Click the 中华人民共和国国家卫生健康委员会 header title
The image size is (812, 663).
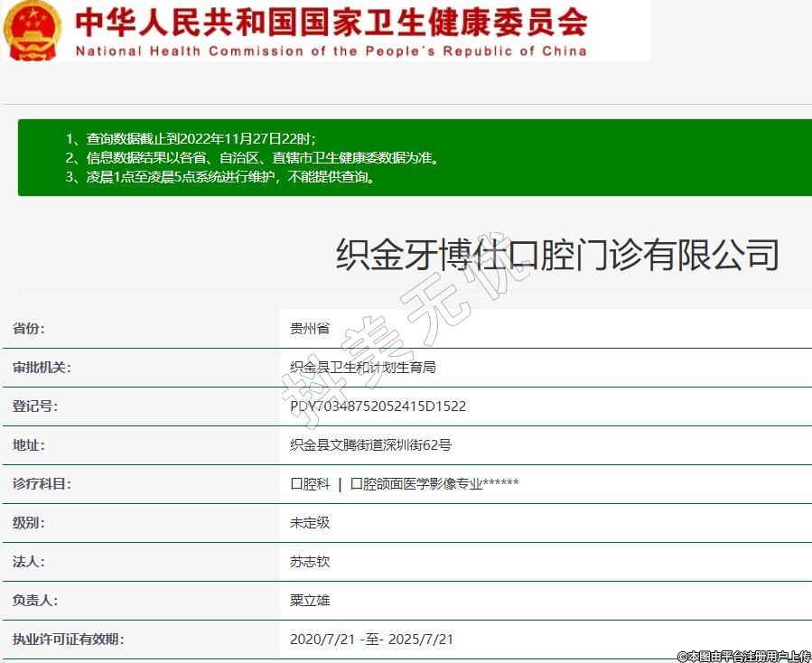[331, 22]
